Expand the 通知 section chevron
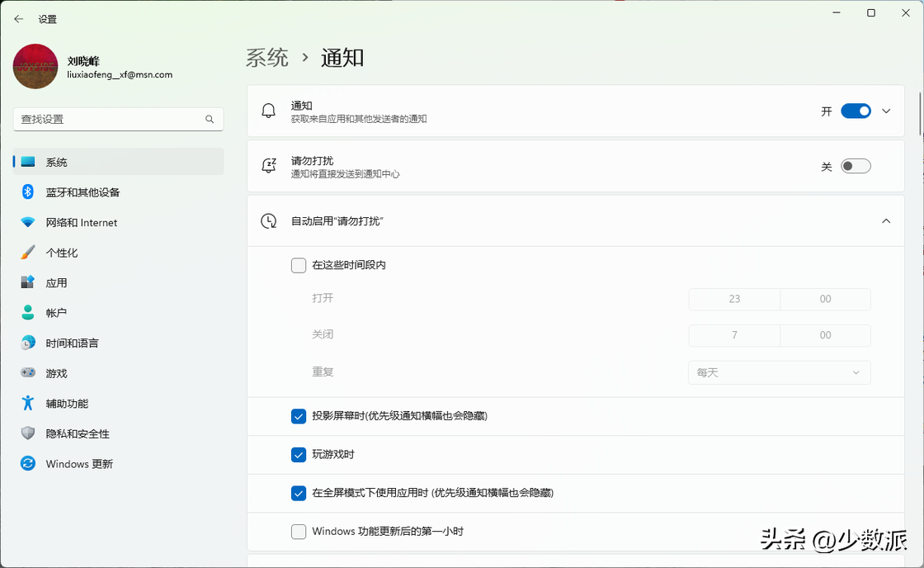The width and height of the screenshot is (924, 568). (887, 111)
